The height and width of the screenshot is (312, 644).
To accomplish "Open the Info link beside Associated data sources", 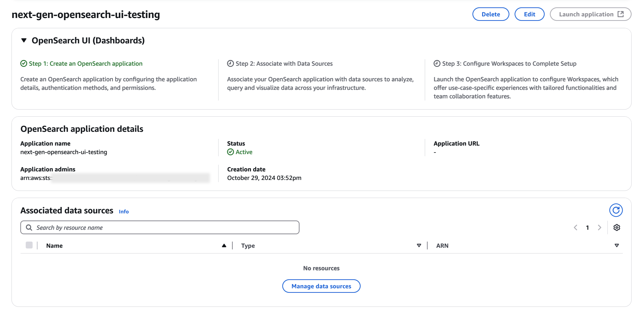I will (x=123, y=211).
